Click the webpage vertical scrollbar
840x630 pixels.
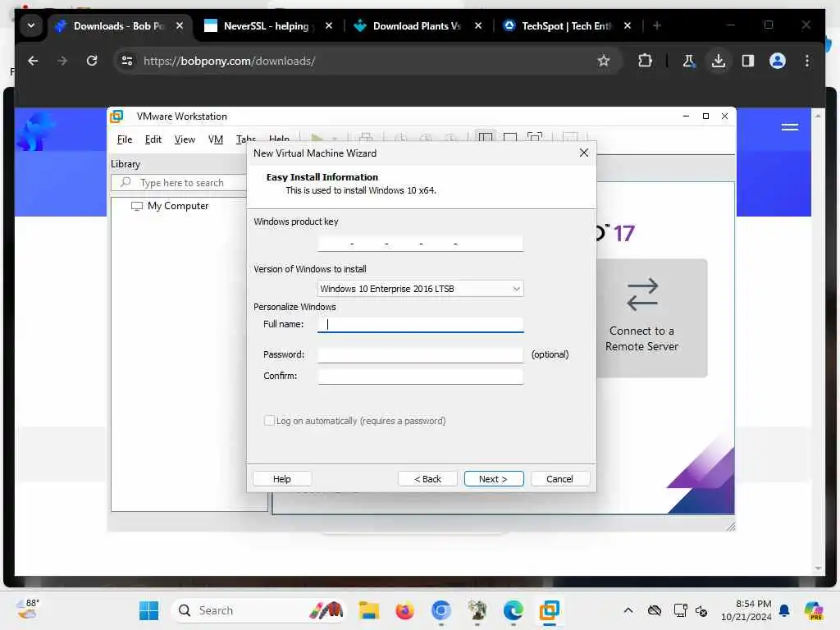(818, 342)
